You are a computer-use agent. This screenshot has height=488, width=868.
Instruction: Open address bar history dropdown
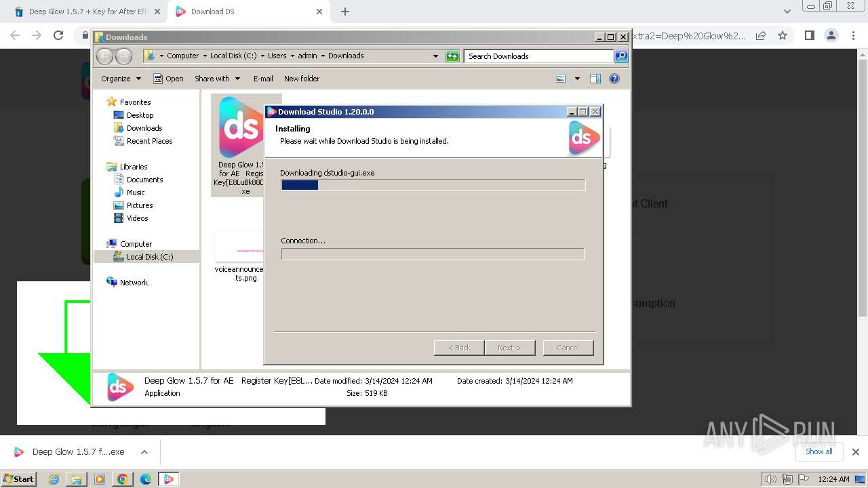coord(435,56)
